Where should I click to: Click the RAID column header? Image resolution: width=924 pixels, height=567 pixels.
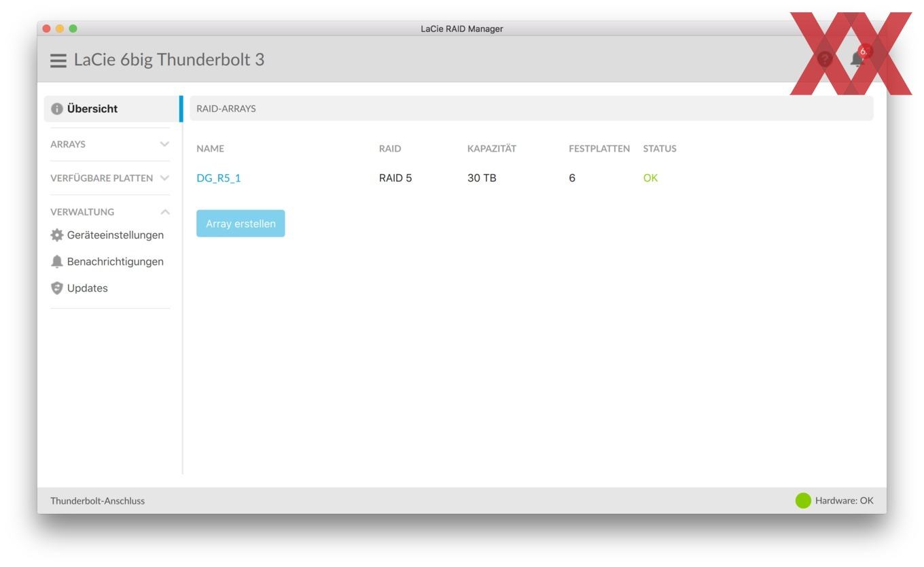pyautogui.click(x=390, y=148)
